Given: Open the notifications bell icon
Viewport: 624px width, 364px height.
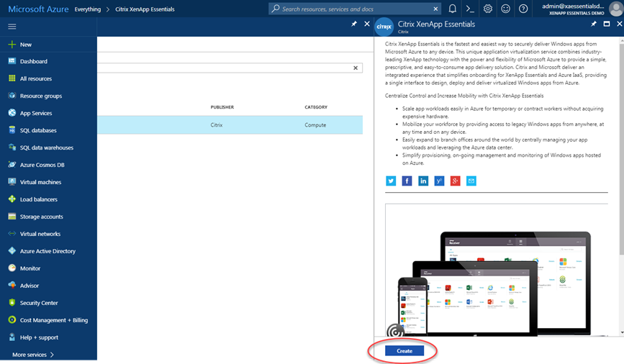Looking at the screenshot, I should point(452,9).
